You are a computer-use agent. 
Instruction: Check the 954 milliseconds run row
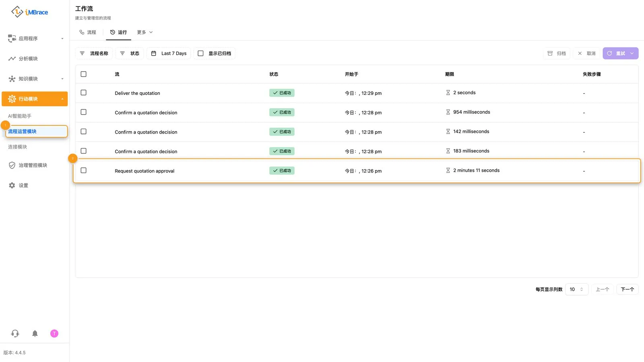pyautogui.click(x=84, y=112)
